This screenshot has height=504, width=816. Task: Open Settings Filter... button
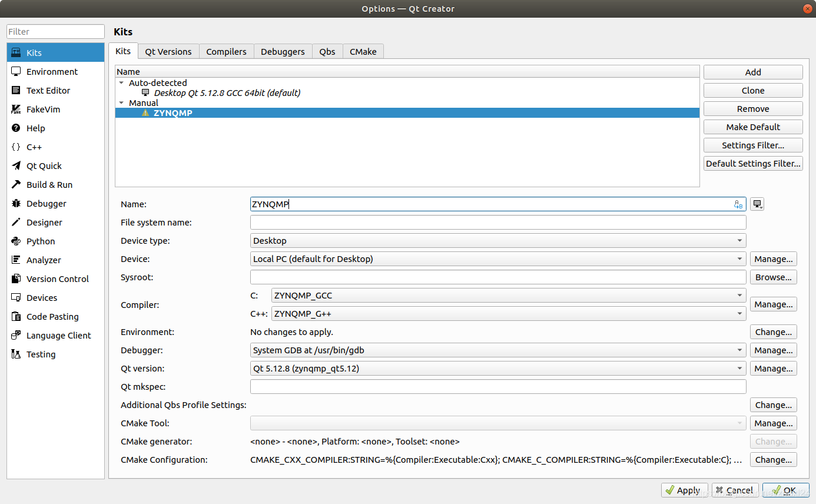(x=753, y=145)
